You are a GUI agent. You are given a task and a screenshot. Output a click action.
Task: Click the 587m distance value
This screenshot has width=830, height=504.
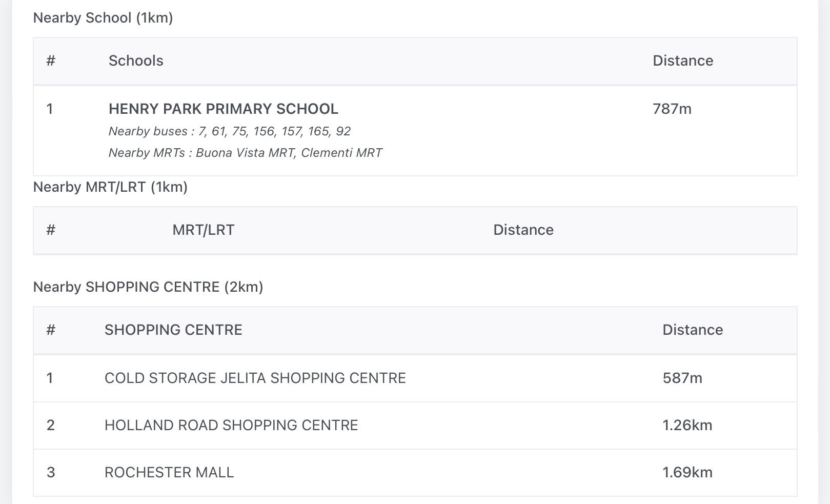(682, 378)
